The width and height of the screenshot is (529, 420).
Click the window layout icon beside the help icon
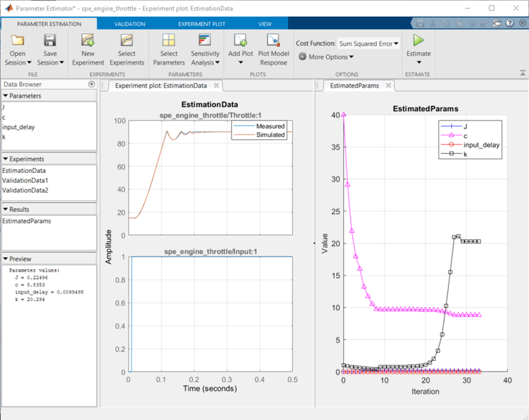tap(497, 23)
